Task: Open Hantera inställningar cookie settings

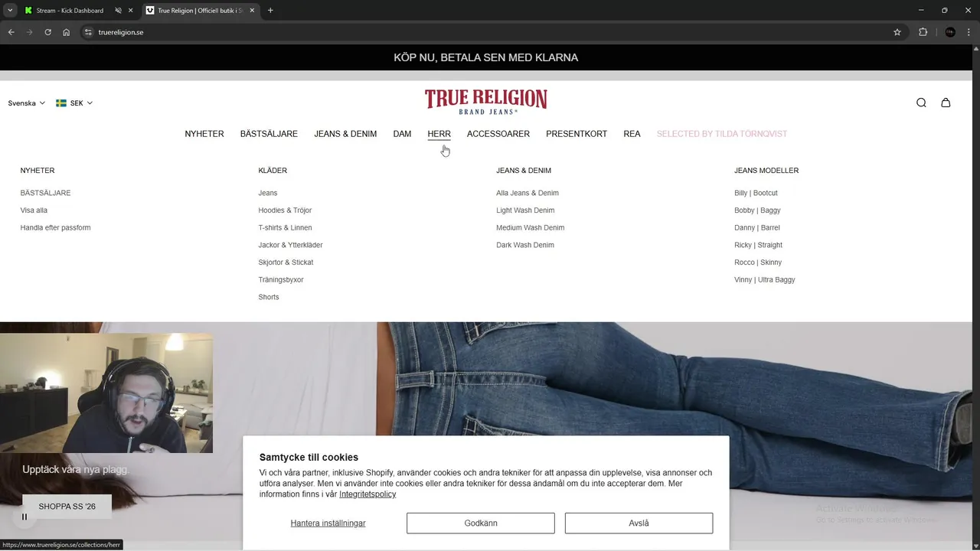Action: (328, 523)
